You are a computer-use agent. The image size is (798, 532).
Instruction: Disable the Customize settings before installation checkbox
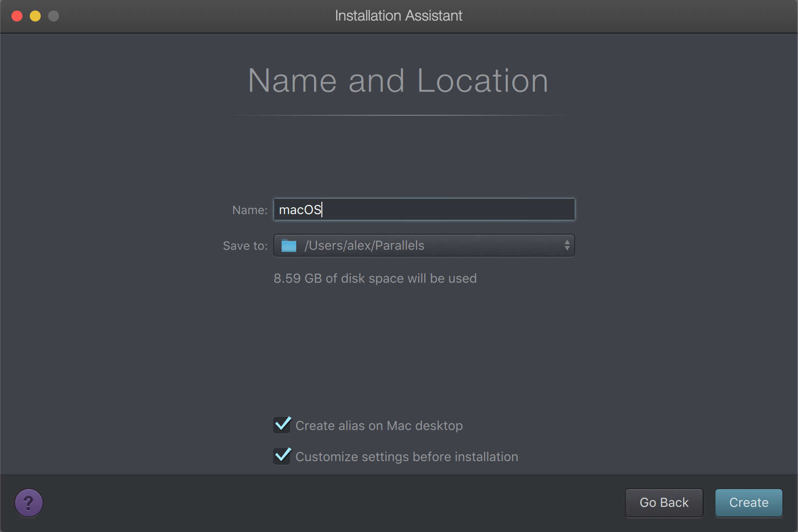pos(282,457)
